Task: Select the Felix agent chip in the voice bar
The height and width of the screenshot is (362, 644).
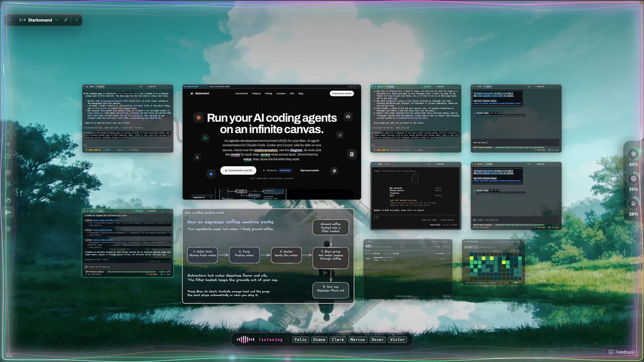Action: click(x=301, y=339)
